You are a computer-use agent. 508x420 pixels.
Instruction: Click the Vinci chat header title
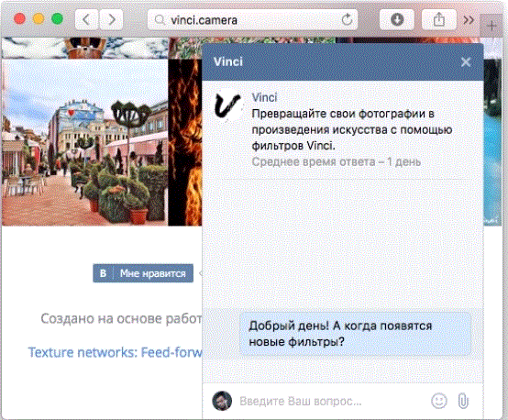[228, 61]
